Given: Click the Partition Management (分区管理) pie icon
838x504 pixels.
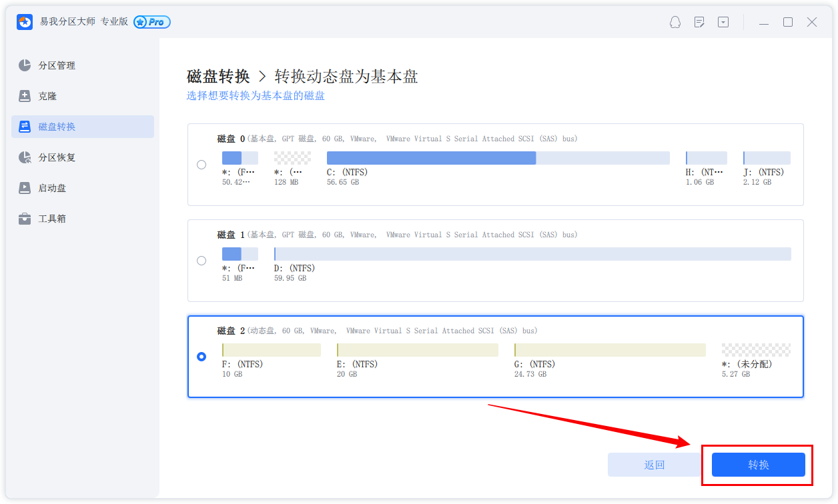Looking at the screenshot, I should [x=25, y=65].
